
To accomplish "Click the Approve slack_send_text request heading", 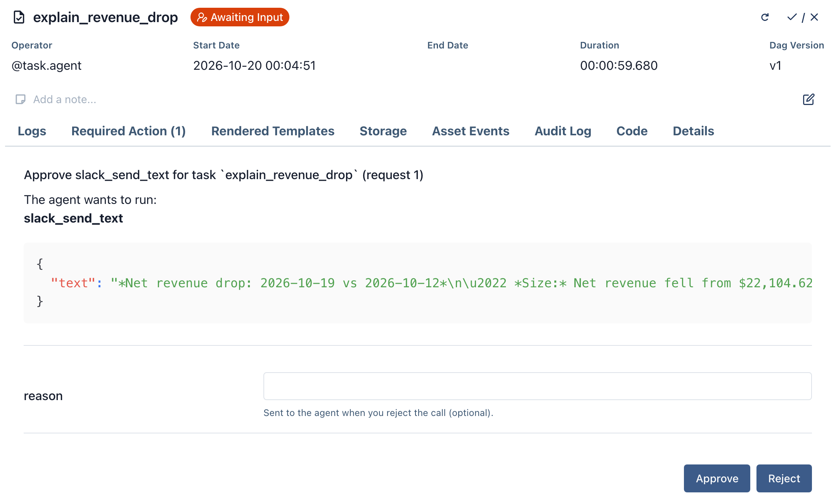I will 223,175.
